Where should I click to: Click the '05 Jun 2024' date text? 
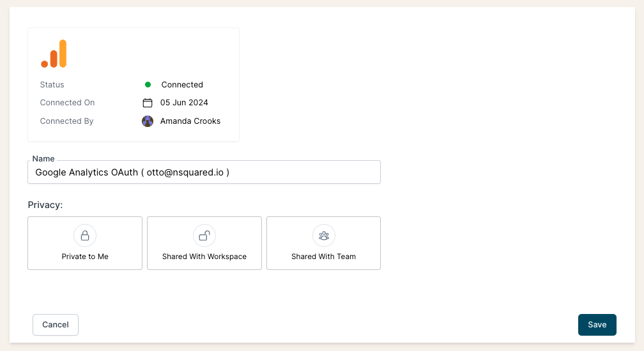pyautogui.click(x=184, y=103)
